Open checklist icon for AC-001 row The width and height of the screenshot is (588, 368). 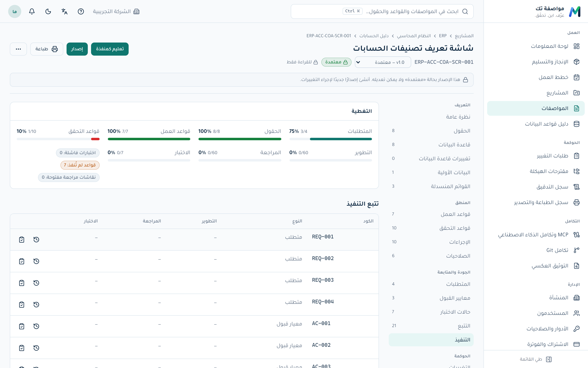tap(22, 326)
